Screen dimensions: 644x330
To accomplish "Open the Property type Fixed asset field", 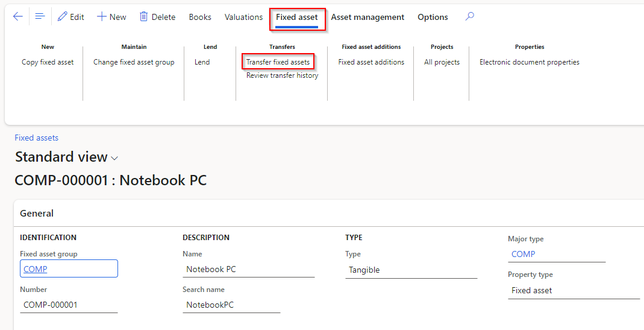I will 574,291.
